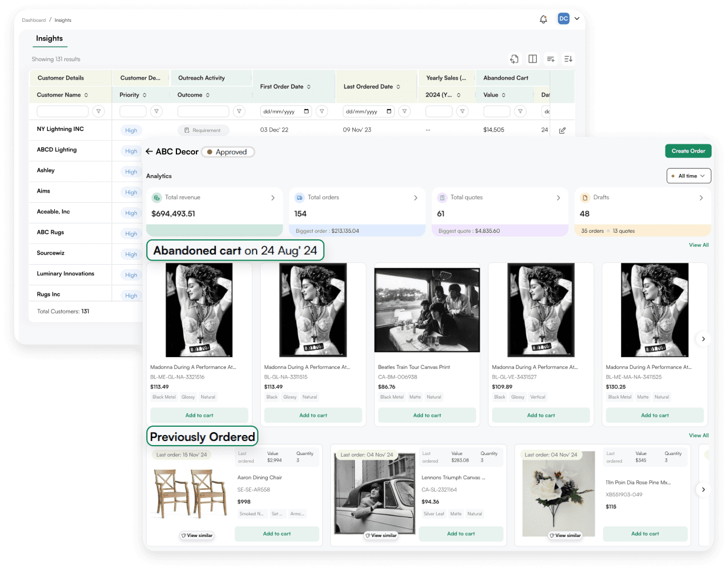Click the refresh data icon above table
Viewport: 728px width, 570px height.
point(514,59)
